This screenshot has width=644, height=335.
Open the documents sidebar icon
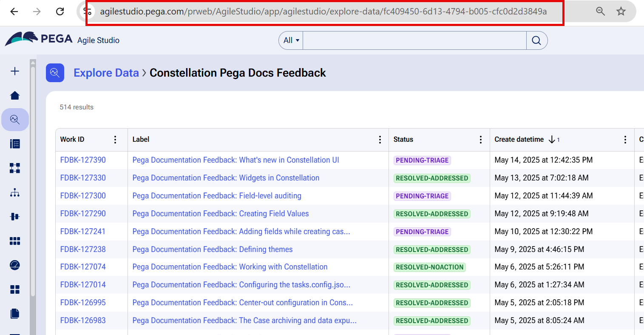[x=15, y=314]
